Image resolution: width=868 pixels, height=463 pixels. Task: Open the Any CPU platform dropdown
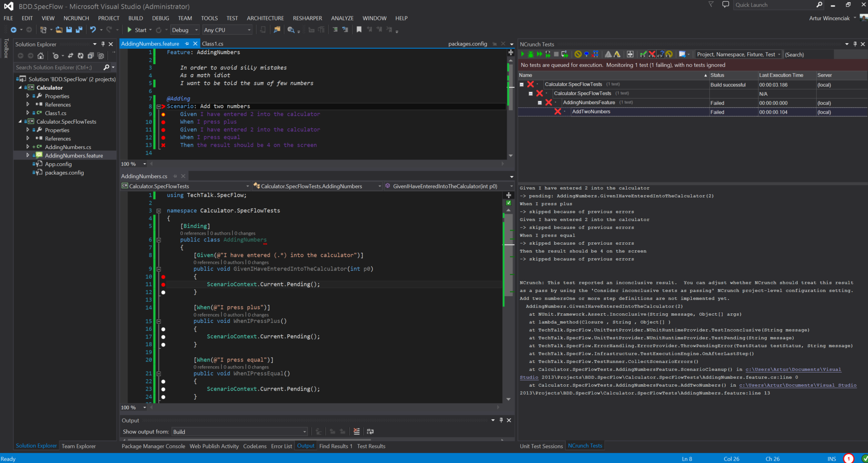(x=227, y=30)
